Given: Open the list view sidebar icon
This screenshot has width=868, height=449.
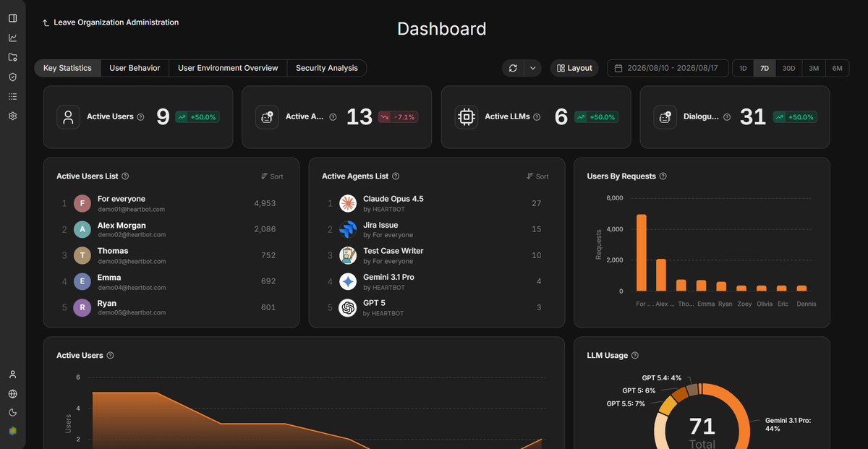Looking at the screenshot, I should click(12, 96).
